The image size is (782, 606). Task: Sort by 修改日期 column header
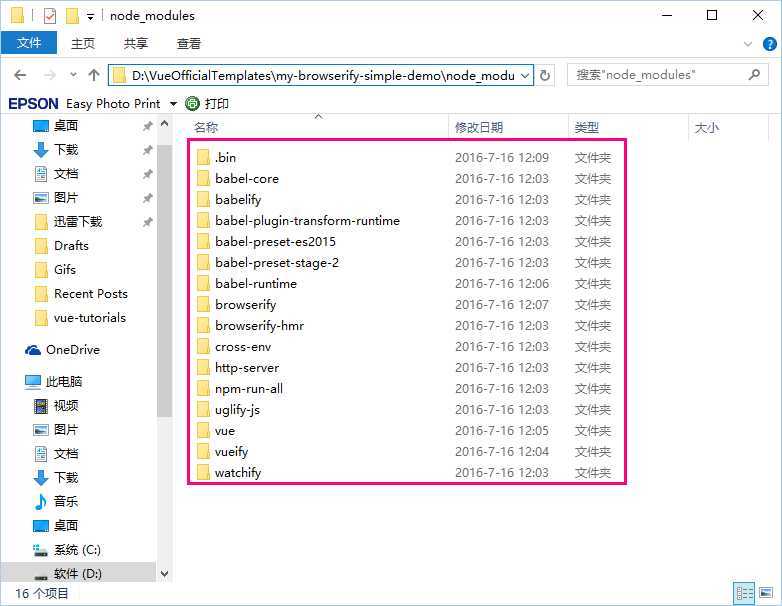479,128
